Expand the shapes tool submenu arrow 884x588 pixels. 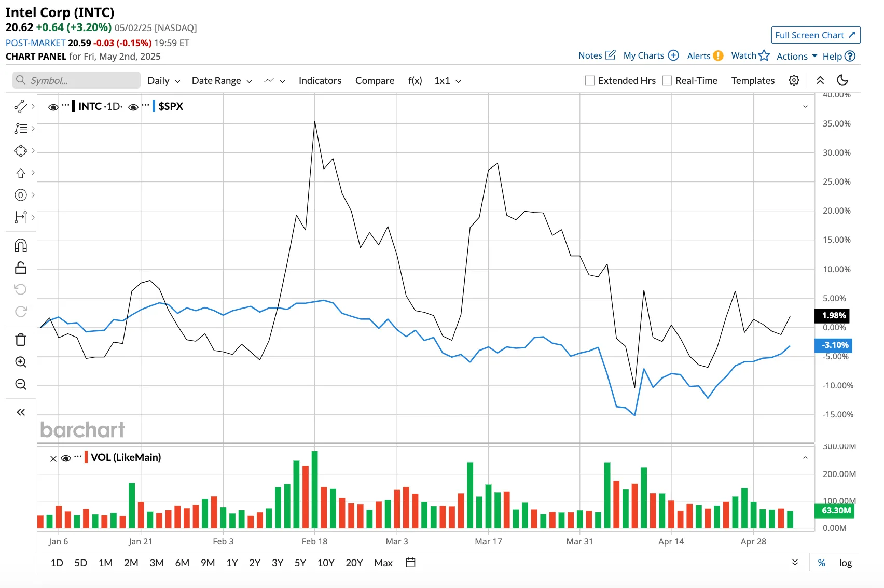[x=33, y=151]
